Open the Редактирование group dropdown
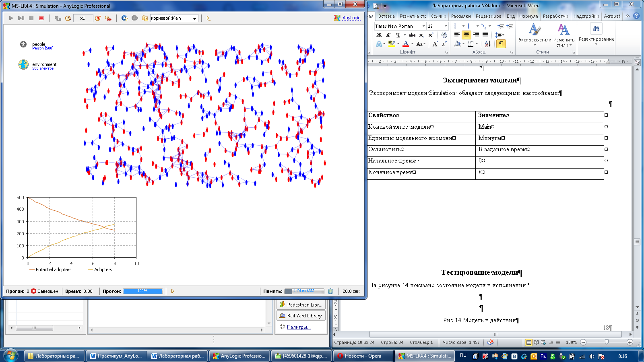Viewport: 644px width, 362px height. click(596, 34)
